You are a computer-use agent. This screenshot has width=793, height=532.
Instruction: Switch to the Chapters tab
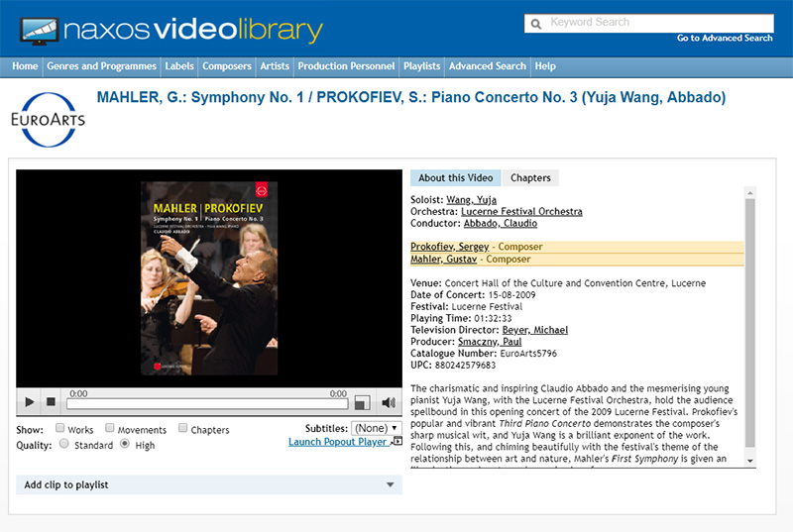point(530,178)
